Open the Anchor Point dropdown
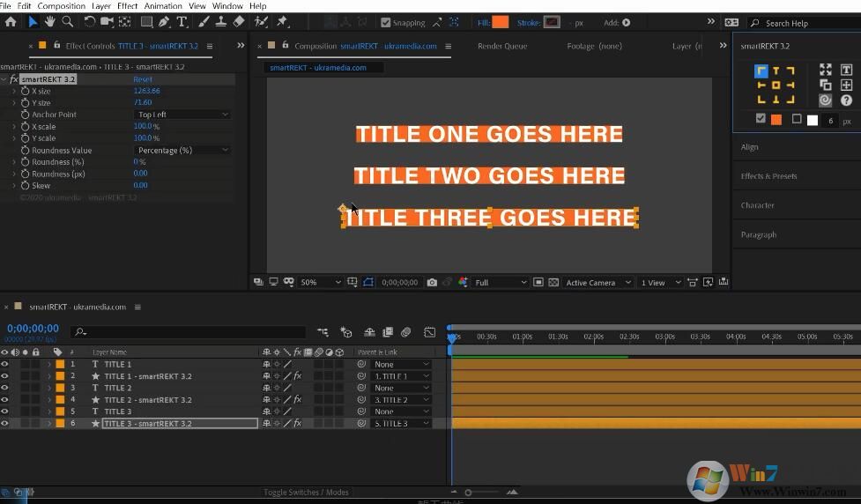Image resolution: width=861 pixels, height=504 pixels. 182,115
